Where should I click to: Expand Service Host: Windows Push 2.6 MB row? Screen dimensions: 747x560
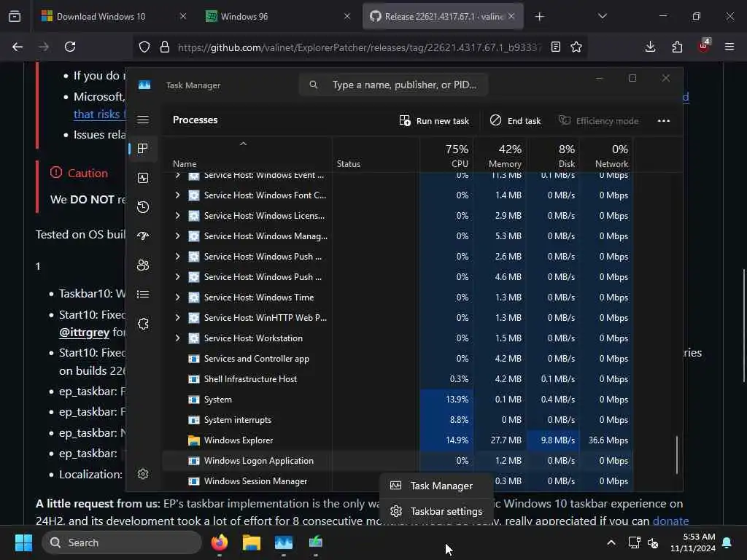[x=178, y=257]
